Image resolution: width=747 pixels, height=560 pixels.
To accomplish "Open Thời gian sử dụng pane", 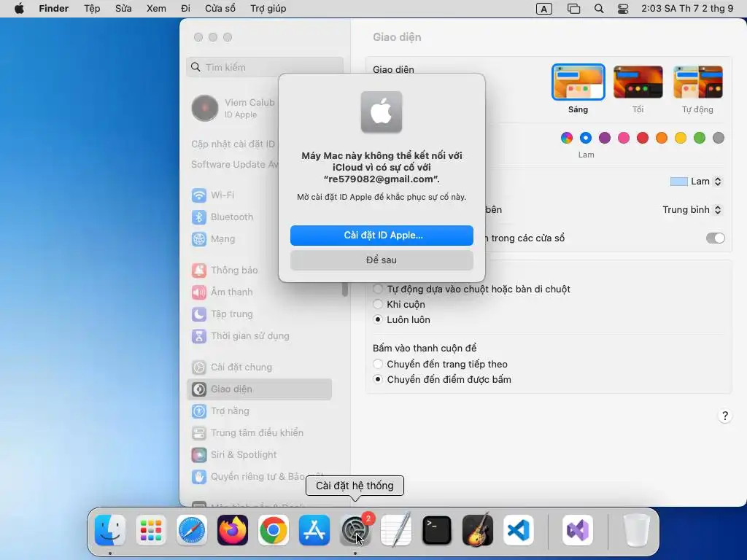I will pos(240,336).
